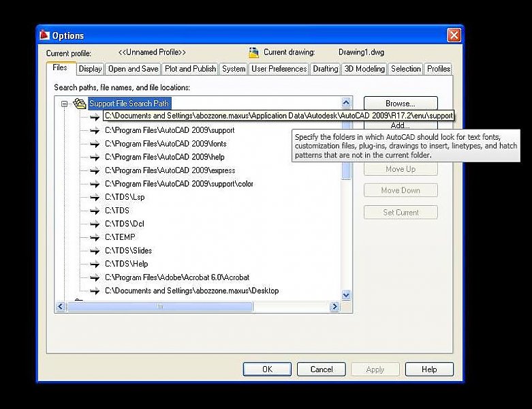
Task: Click the Support File Search Path folder icon
Action: pos(80,103)
